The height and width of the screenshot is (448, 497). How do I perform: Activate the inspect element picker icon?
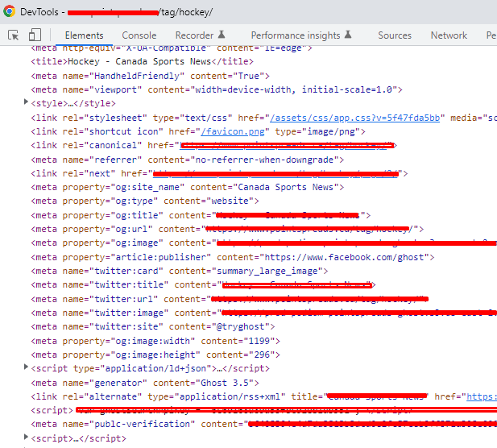coord(14,35)
